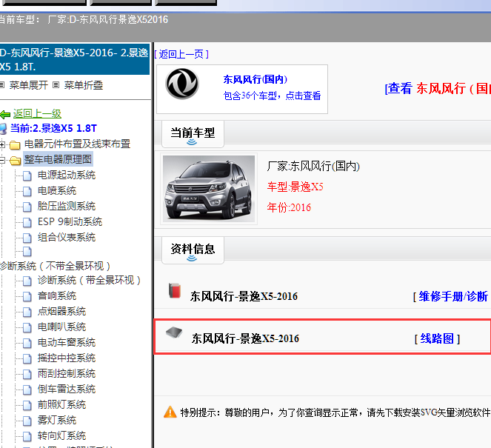Viewport: 491px width, 448px height.
Task: Click document icon beside 转向灯系统
Action: (27, 436)
